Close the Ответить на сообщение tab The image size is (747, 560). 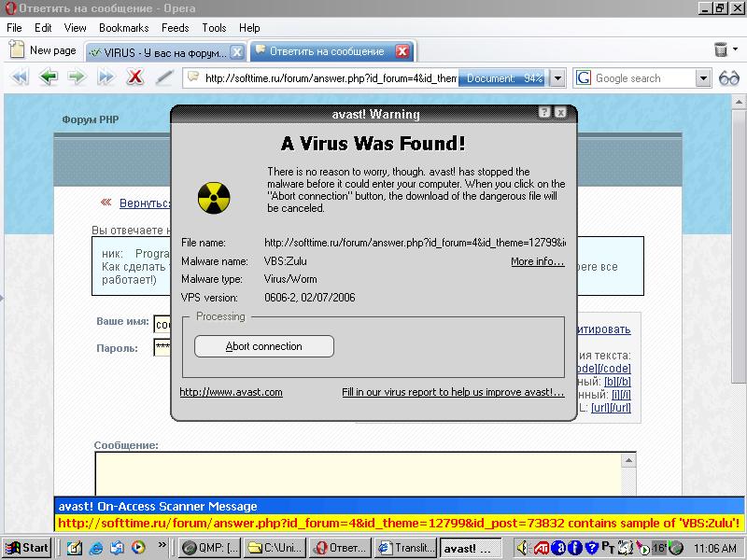point(402,51)
